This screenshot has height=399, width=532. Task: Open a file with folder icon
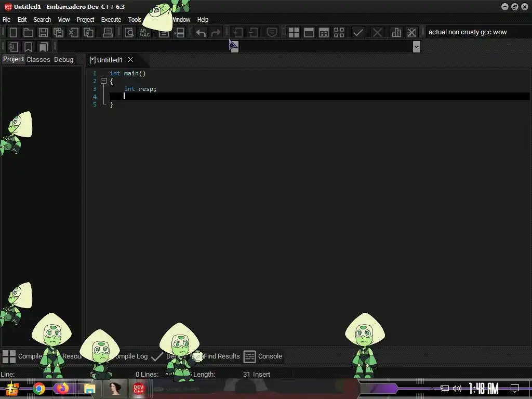tap(28, 33)
